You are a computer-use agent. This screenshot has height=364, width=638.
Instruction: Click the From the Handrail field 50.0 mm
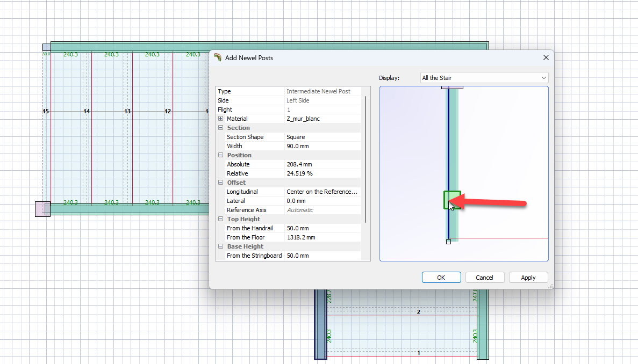point(322,228)
